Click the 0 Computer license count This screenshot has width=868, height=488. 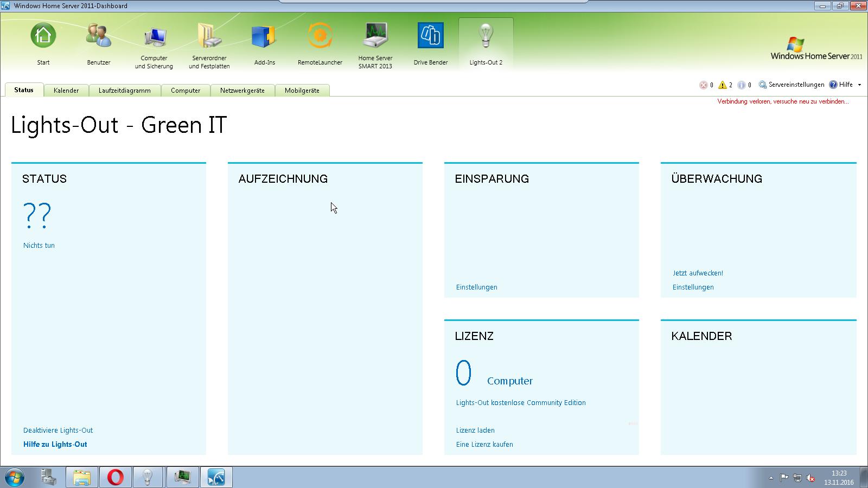click(x=494, y=374)
